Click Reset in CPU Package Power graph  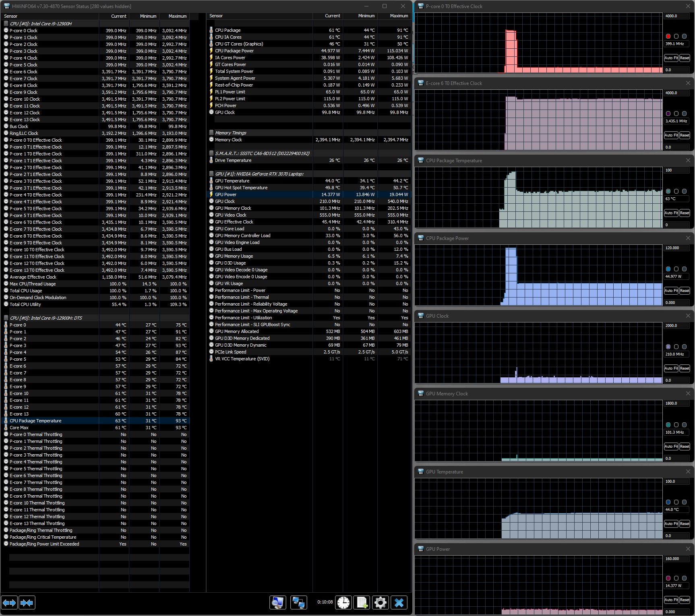[685, 291]
